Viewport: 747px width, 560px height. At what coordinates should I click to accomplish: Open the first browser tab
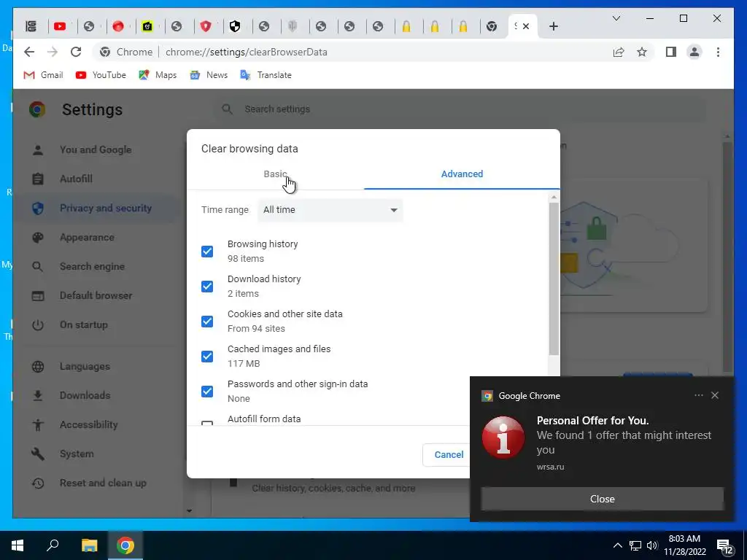coord(31,27)
